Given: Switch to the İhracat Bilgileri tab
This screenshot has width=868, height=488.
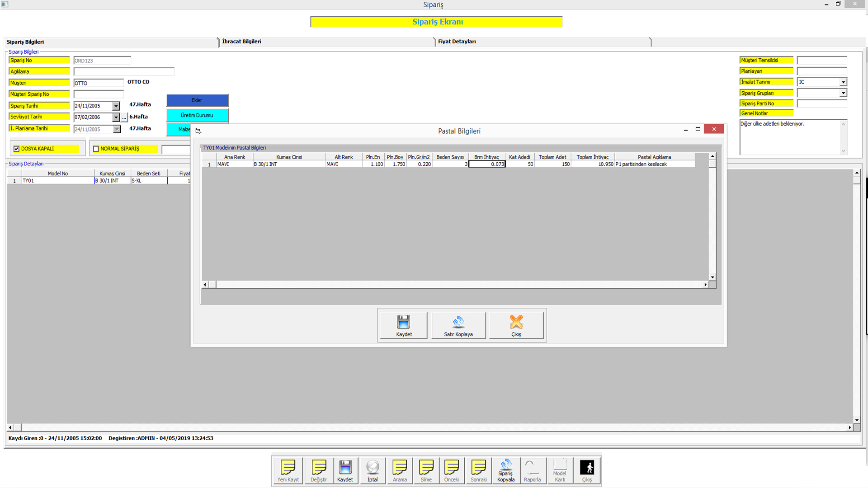Looking at the screenshot, I should click(x=242, y=42).
